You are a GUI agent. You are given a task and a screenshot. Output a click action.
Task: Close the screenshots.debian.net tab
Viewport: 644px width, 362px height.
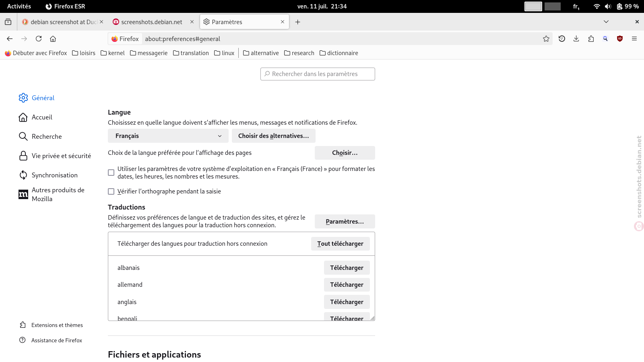pos(192,22)
